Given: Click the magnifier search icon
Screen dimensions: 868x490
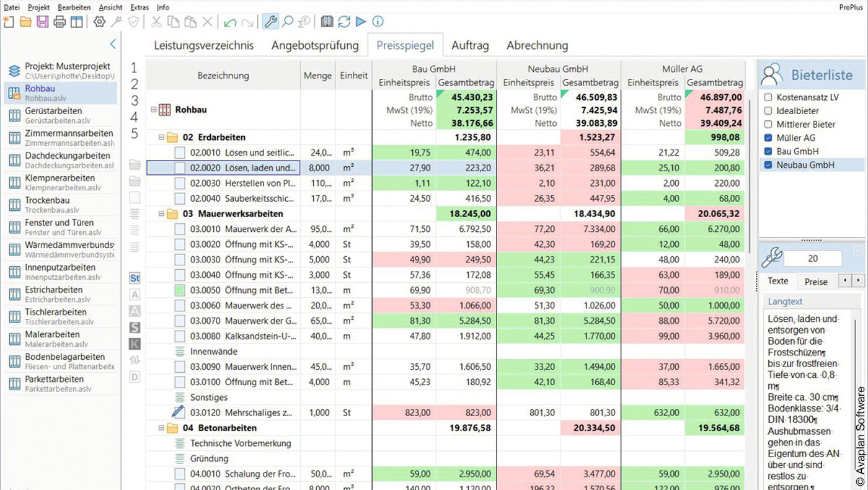Looking at the screenshot, I should tap(286, 21).
